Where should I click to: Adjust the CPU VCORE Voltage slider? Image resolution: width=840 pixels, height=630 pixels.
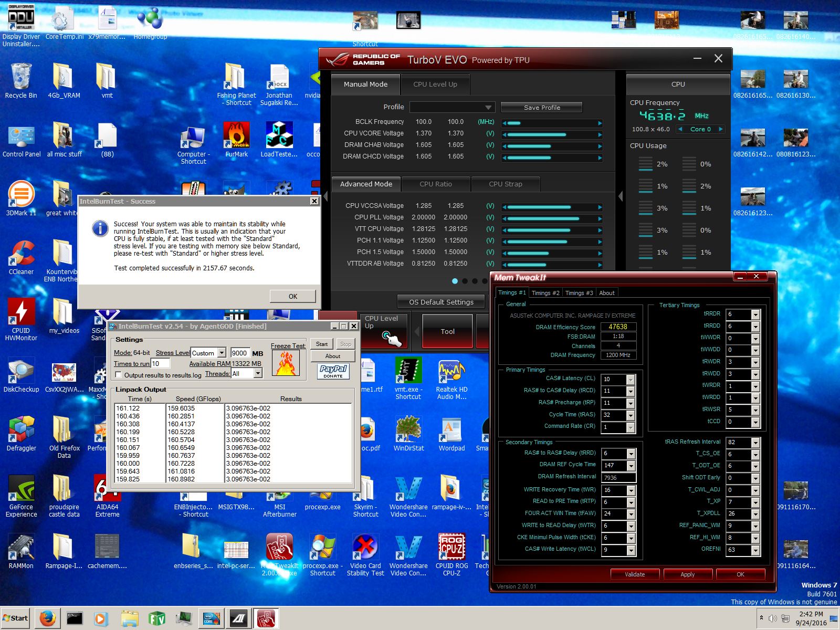pos(552,134)
